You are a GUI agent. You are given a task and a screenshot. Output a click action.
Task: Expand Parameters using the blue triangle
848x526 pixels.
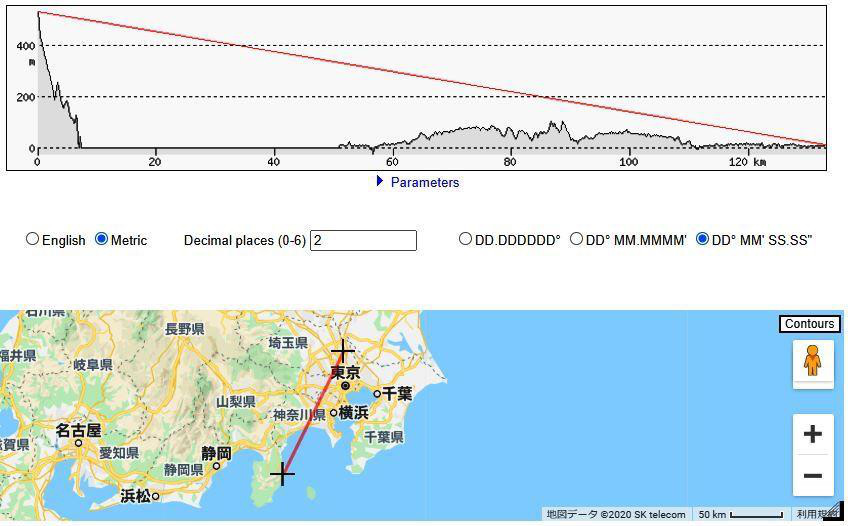pos(380,181)
